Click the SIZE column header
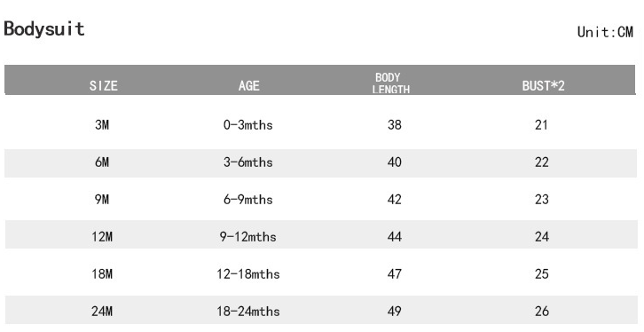This screenshot has height=332, width=644. click(104, 85)
